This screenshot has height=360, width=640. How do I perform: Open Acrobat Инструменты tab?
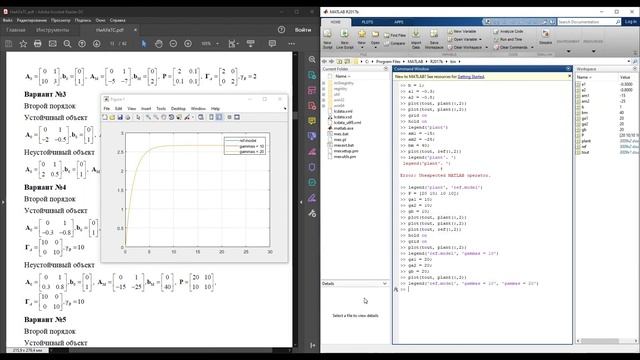click(52, 30)
